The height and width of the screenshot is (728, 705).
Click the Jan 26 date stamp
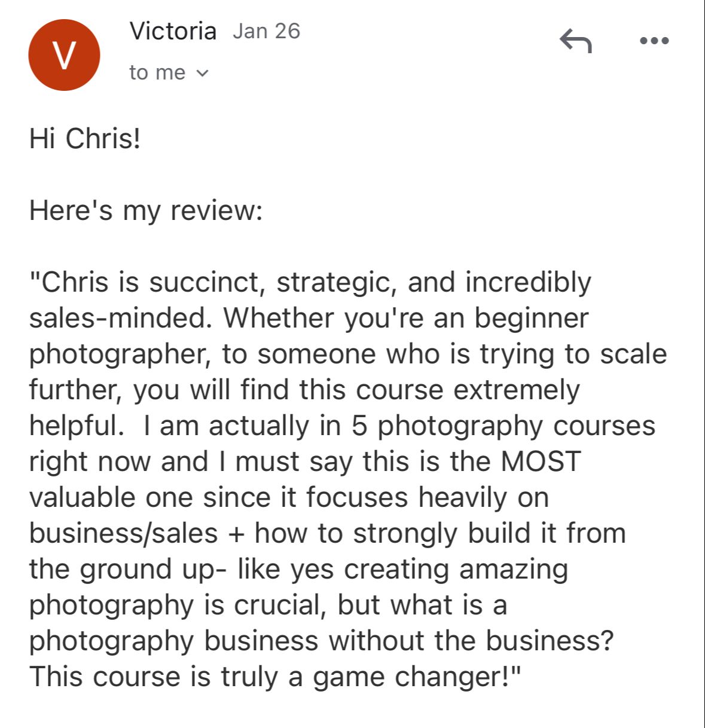tap(266, 31)
